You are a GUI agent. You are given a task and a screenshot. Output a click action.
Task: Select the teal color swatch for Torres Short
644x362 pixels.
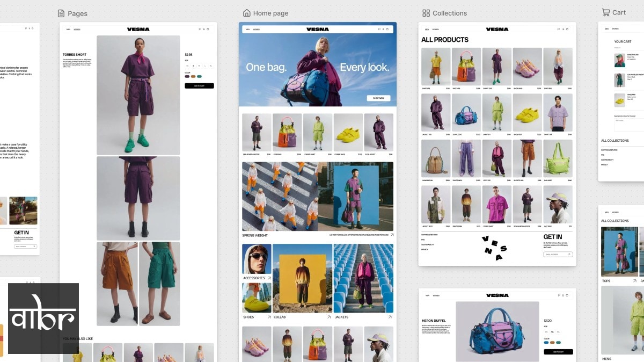click(200, 76)
